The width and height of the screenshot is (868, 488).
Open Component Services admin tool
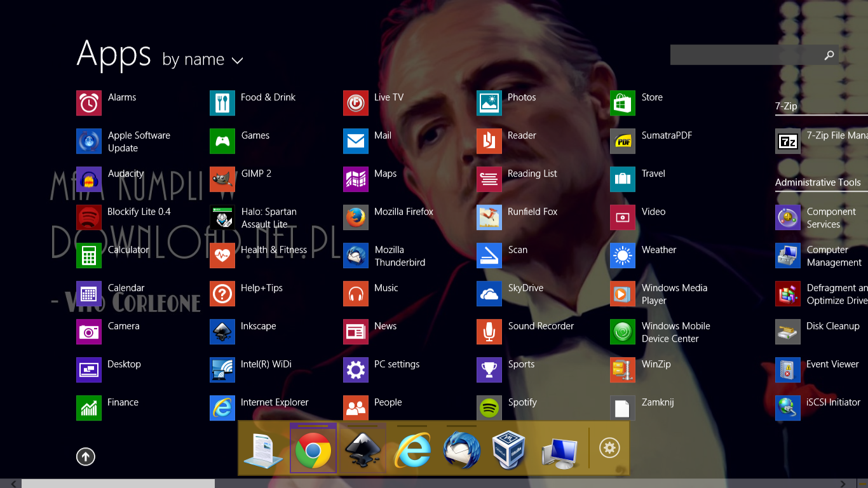point(788,217)
